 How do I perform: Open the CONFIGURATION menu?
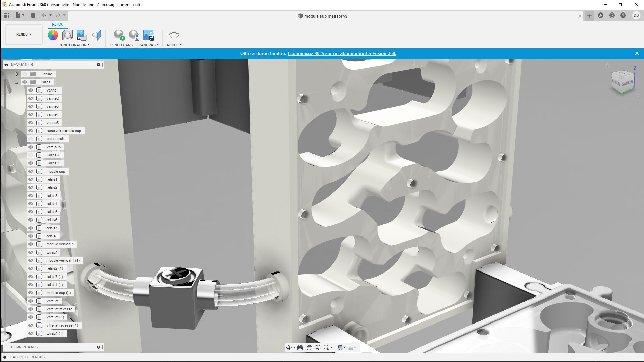(x=74, y=45)
